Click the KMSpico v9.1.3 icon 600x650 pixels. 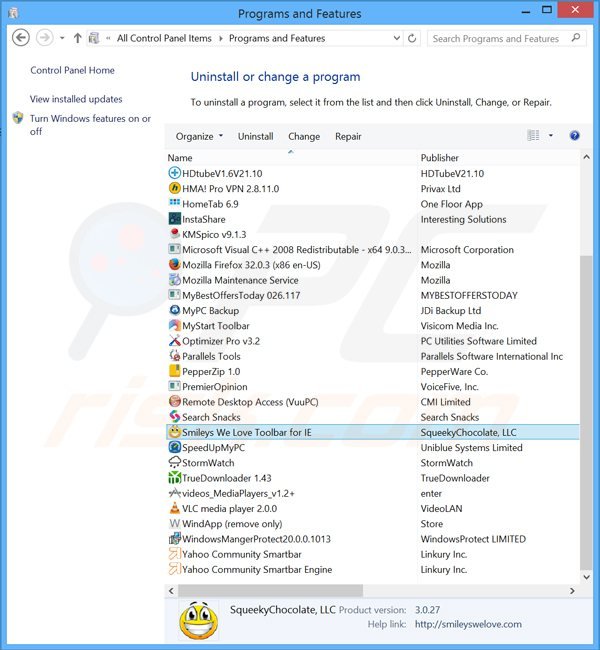pyautogui.click(x=175, y=234)
